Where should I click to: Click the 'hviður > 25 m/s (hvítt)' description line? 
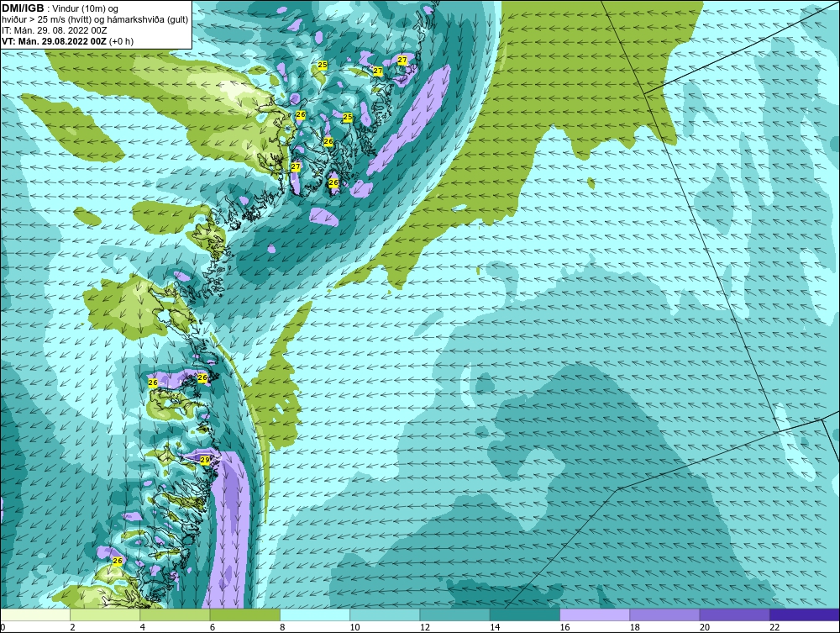[x=95, y=20]
